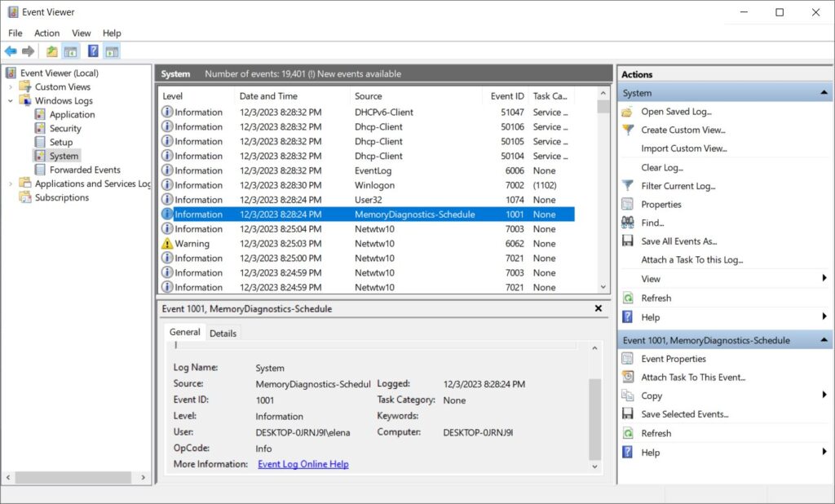Open the View submenu arrow in Actions
Image resolution: width=835 pixels, height=504 pixels.
pyautogui.click(x=824, y=278)
